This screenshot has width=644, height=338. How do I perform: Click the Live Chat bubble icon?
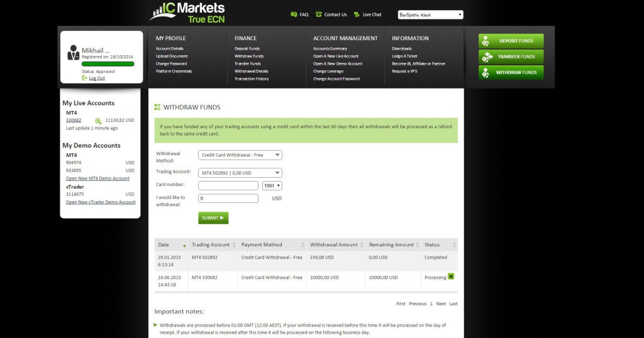click(x=357, y=14)
